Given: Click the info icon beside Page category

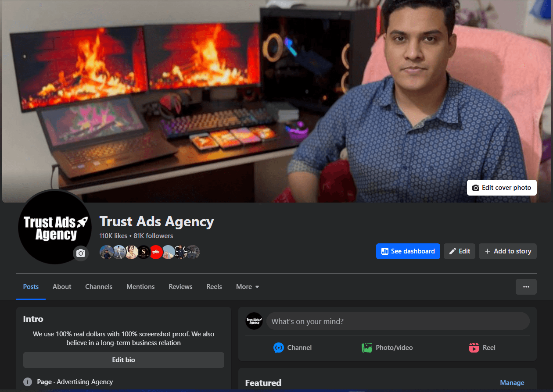Looking at the screenshot, I should (x=28, y=382).
